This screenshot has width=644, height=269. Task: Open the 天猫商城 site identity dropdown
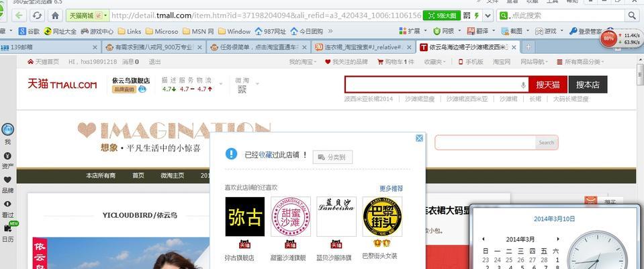click(x=87, y=15)
